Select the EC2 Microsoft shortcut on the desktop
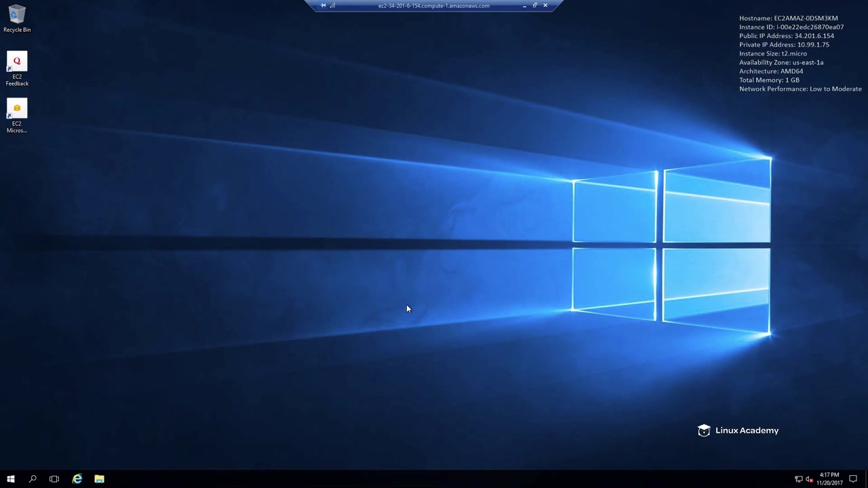The height and width of the screenshot is (488, 868). [17, 117]
